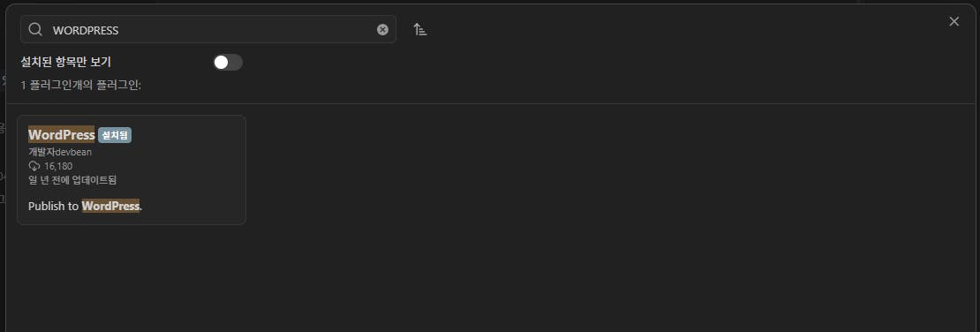Select the highlighted WordPress plugin title
980x332 pixels.
point(61,134)
